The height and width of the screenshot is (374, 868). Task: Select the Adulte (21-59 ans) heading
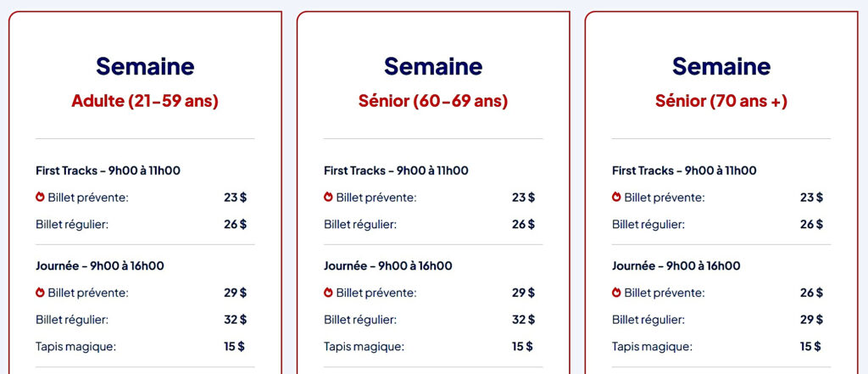(145, 101)
